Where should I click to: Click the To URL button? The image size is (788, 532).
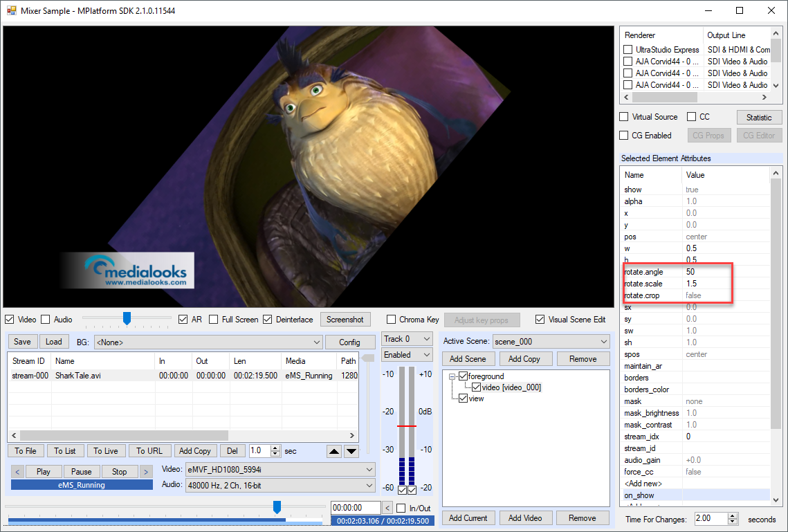click(149, 451)
